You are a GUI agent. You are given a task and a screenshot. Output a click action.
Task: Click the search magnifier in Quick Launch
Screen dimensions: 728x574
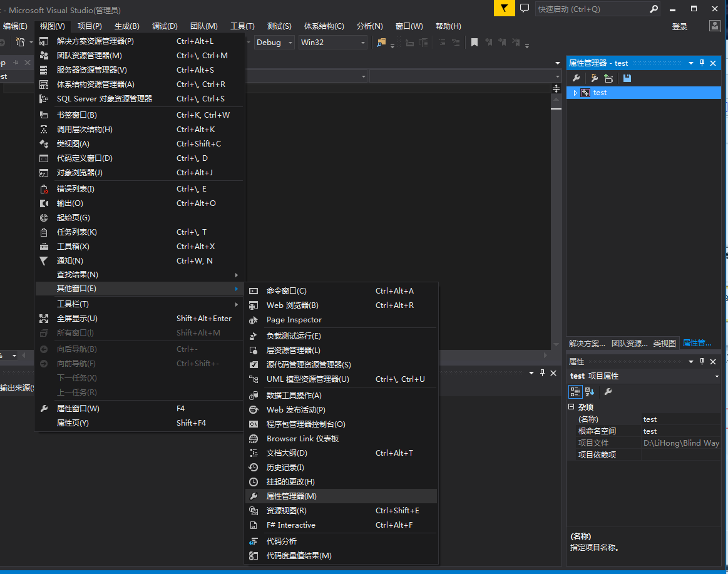click(654, 9)
